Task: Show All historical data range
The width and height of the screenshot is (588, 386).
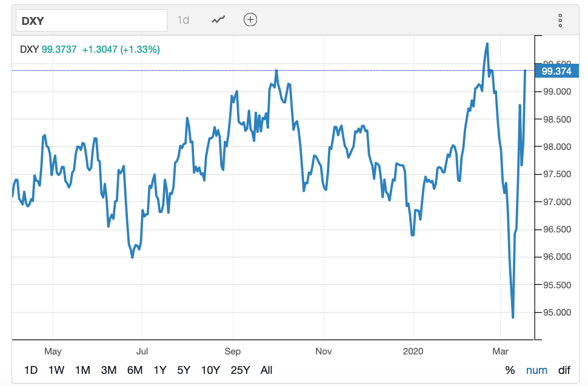Action: (x=266, y=370)
